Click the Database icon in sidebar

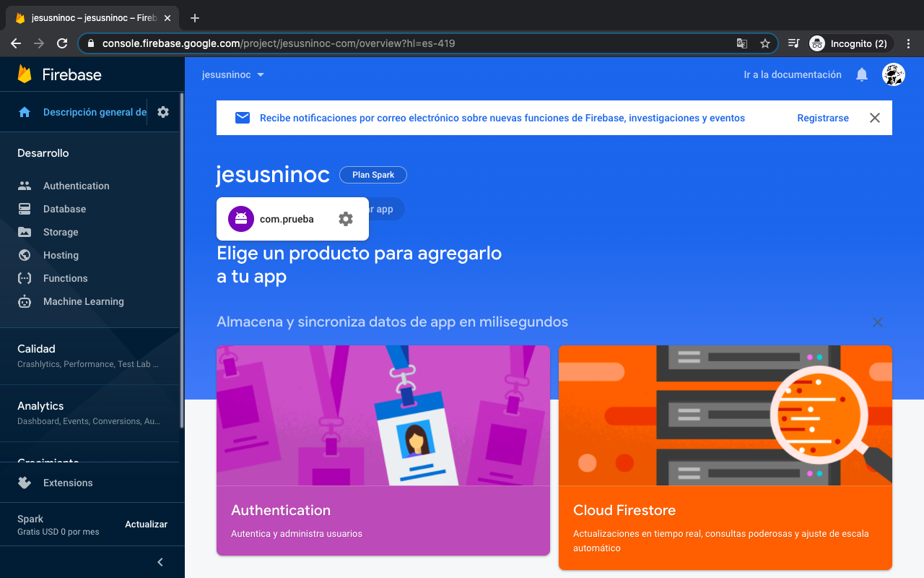pyautogui.click(x=25, y=209)
